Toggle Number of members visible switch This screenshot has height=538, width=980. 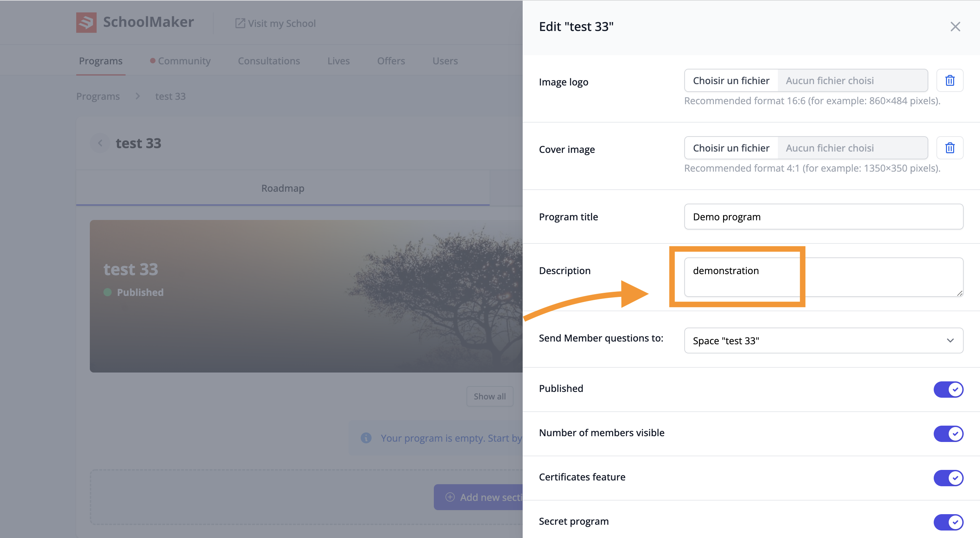coord(948,433)
